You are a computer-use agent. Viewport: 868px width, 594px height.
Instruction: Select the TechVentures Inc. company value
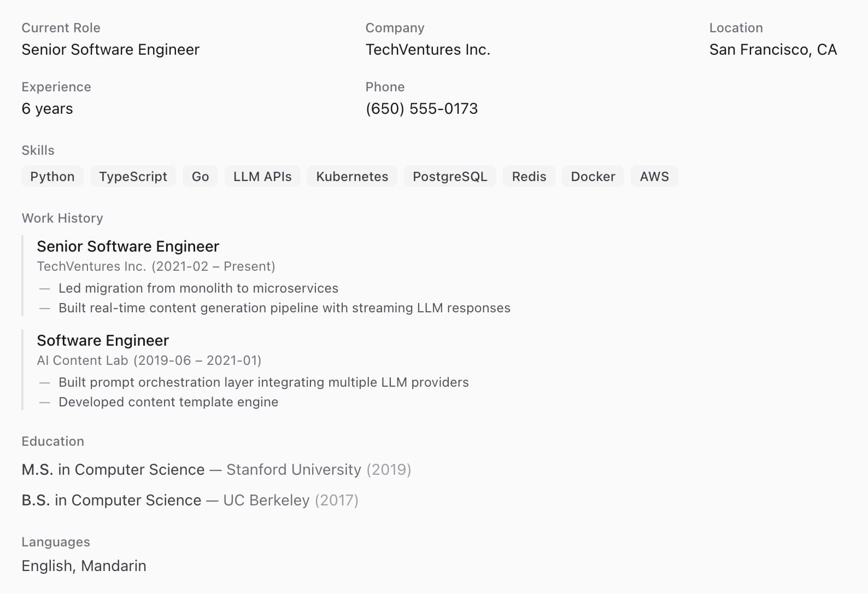pyautogui.click(x=427, y=50)
